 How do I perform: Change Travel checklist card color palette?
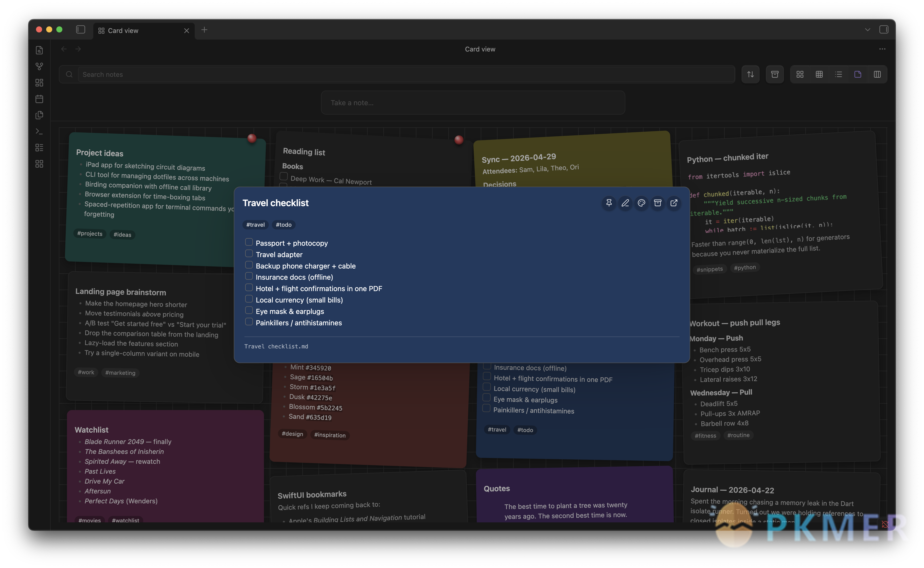[641, 203]
